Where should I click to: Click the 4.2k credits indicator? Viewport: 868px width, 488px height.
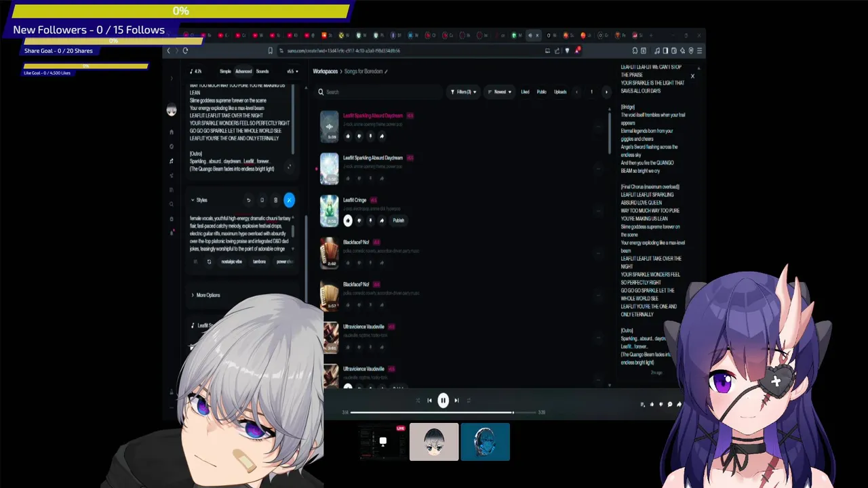[x=196, y=71]
